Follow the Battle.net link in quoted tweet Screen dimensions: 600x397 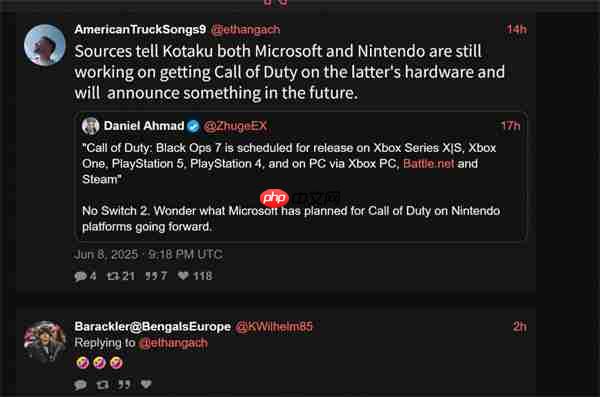click(x=429, y=164)
